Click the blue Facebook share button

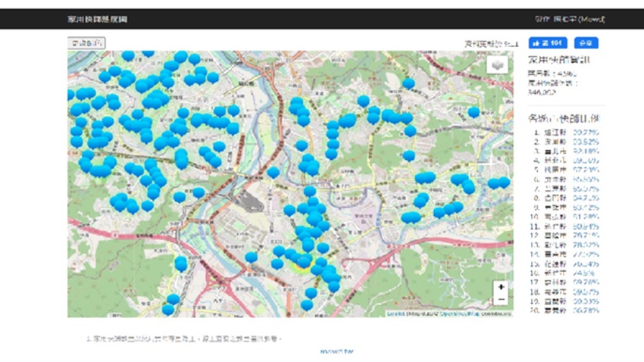click(x=586, y=42)
